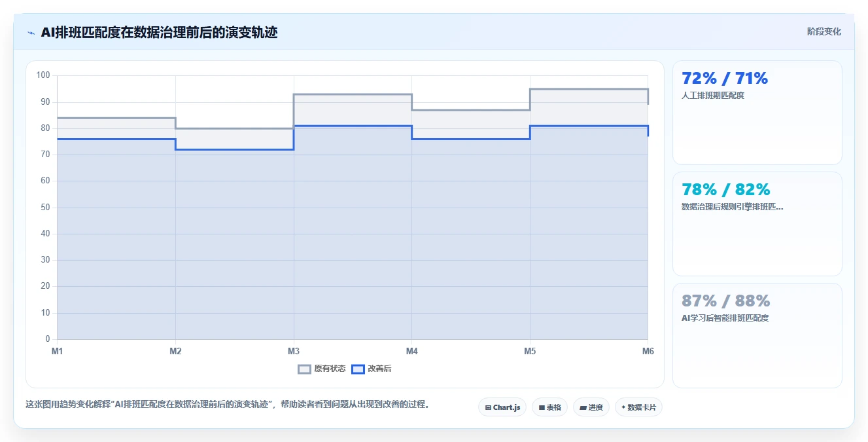The image size is (868, 442).
Task: Click the 表格 tag button
Action: [x=549, y=407]
